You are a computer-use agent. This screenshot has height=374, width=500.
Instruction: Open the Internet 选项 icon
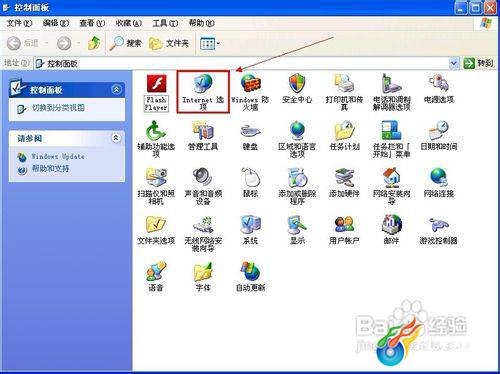click(x=203, y=92)
